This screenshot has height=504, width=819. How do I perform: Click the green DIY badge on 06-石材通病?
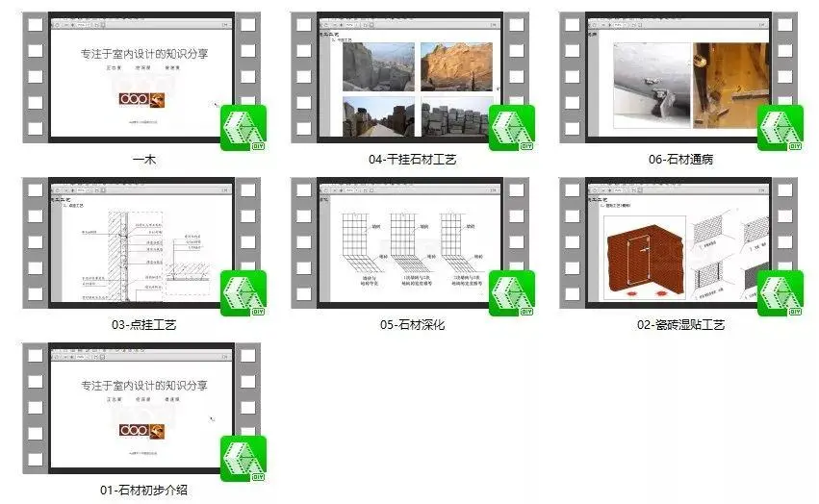(780, 128)
